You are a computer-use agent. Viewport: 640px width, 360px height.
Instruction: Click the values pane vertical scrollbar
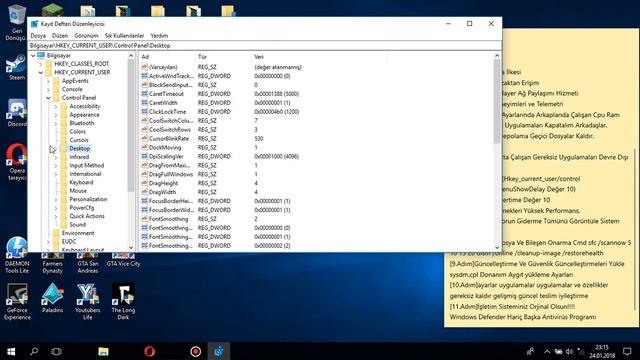(x=497, y=101)
